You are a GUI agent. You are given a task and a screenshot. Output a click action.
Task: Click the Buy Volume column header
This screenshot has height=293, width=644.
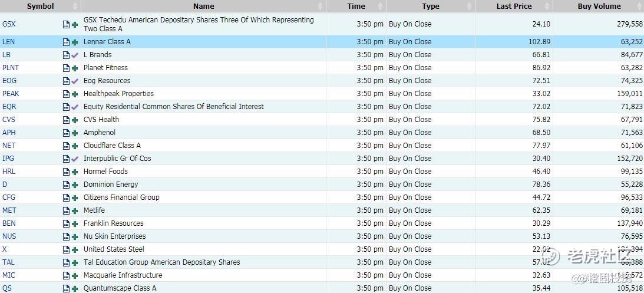click(x=599, y=6)
